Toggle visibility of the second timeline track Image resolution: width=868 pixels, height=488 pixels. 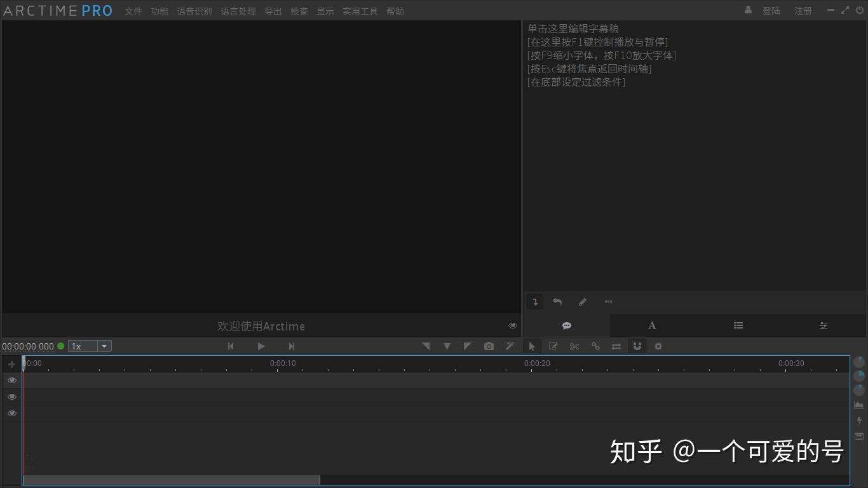(x=11, y=396)
